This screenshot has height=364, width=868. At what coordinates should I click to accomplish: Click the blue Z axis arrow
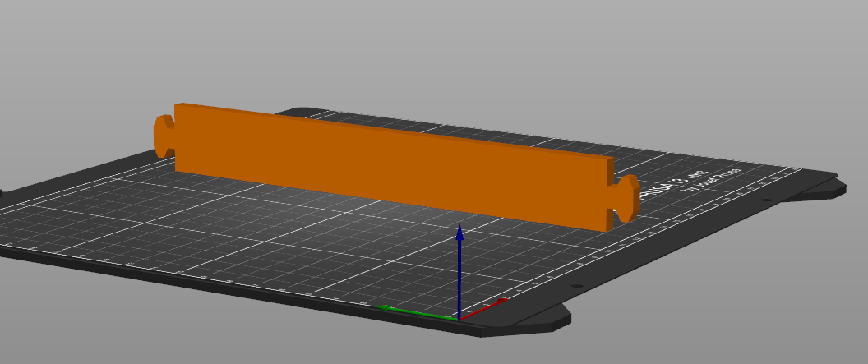point(459,272)
